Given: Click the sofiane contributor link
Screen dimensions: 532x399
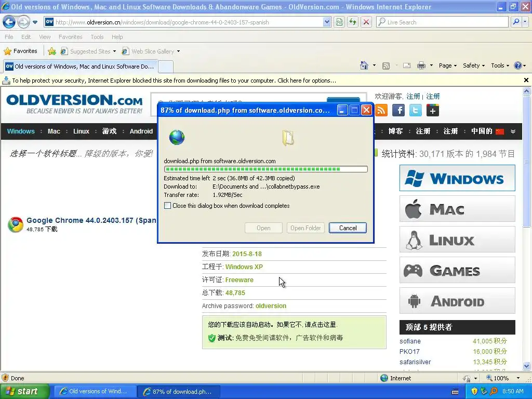Looking at the screenshot, I should click(410, 341).
